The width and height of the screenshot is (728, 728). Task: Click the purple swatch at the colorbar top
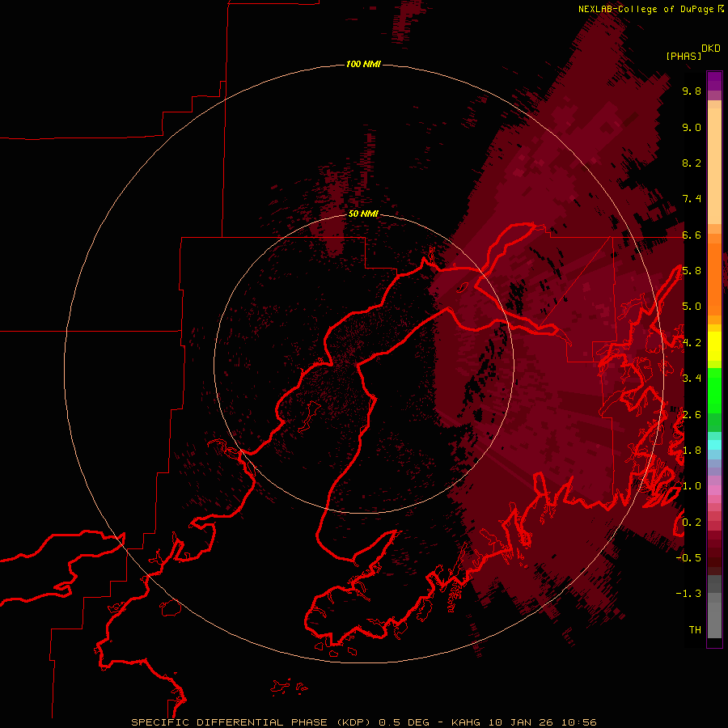(714, 81)
